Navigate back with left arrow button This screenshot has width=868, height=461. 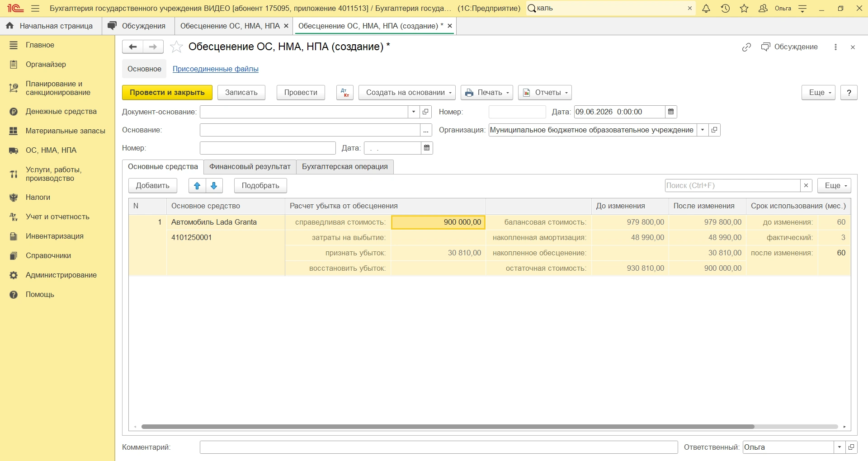(x=132, y=47)
